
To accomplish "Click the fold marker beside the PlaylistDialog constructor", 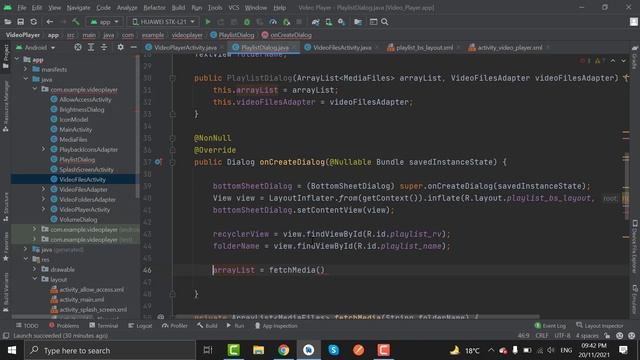I will [x=173, y=78].
